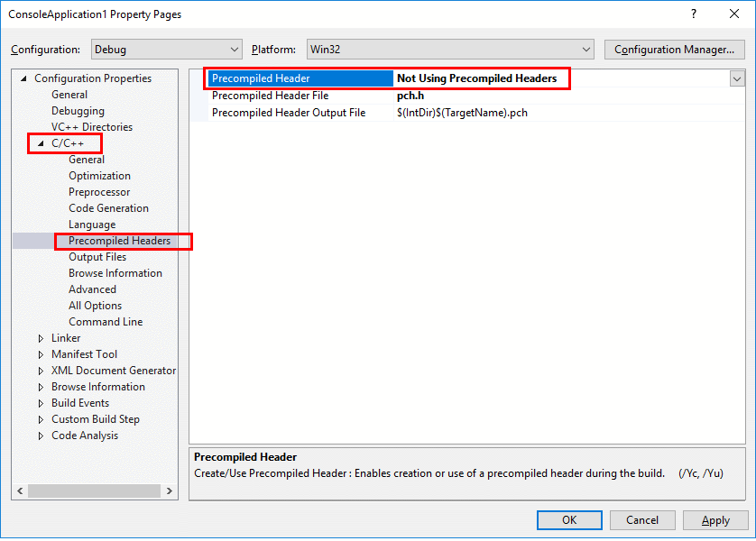Collapse the C/C++ tree node

pyautogui.click(x=40, y=142)
